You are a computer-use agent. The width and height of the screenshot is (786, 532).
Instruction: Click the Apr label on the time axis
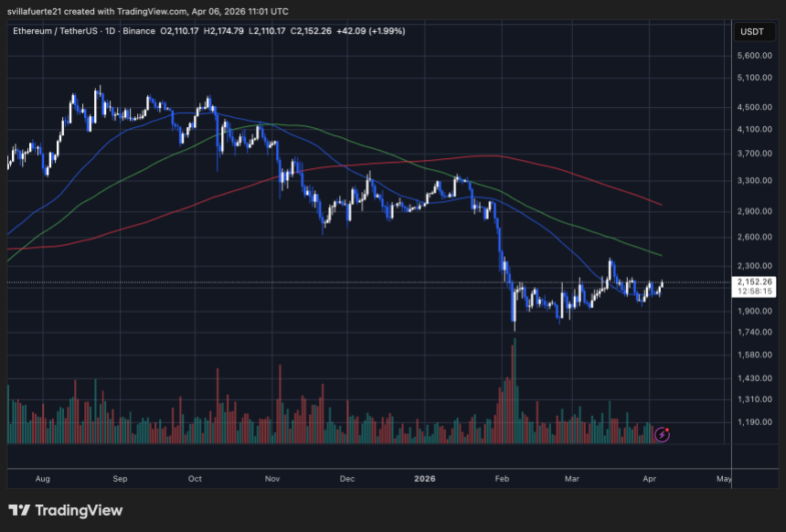click(x=649, y=478)
